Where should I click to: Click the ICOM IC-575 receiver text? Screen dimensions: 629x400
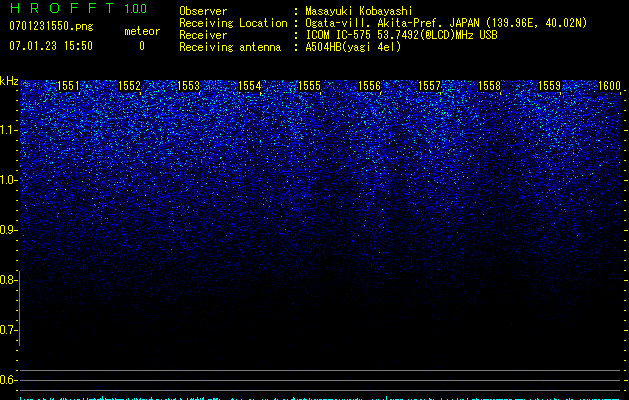[401, 35]
